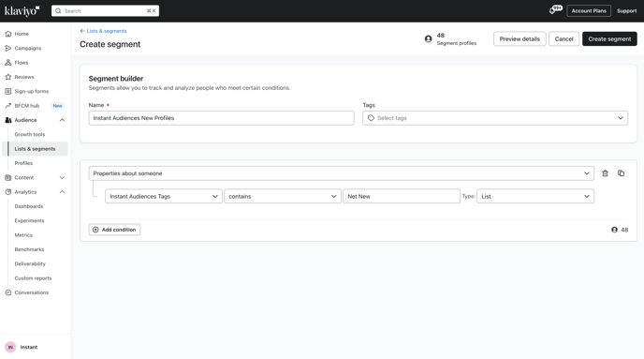Duplicate condition with the copy icon
Screen dimensions: 644x359
tap(621, 173)
